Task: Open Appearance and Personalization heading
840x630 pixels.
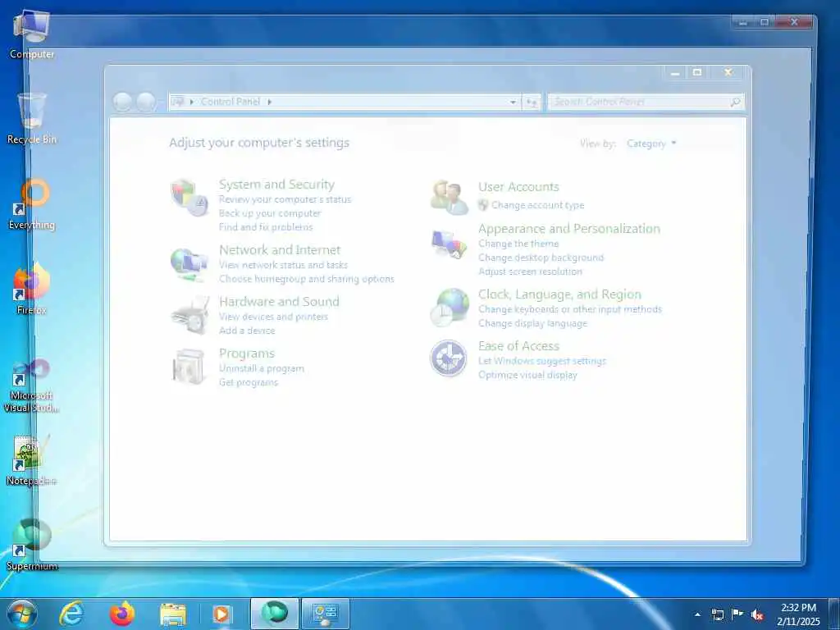Action: [x=569, y=229]
